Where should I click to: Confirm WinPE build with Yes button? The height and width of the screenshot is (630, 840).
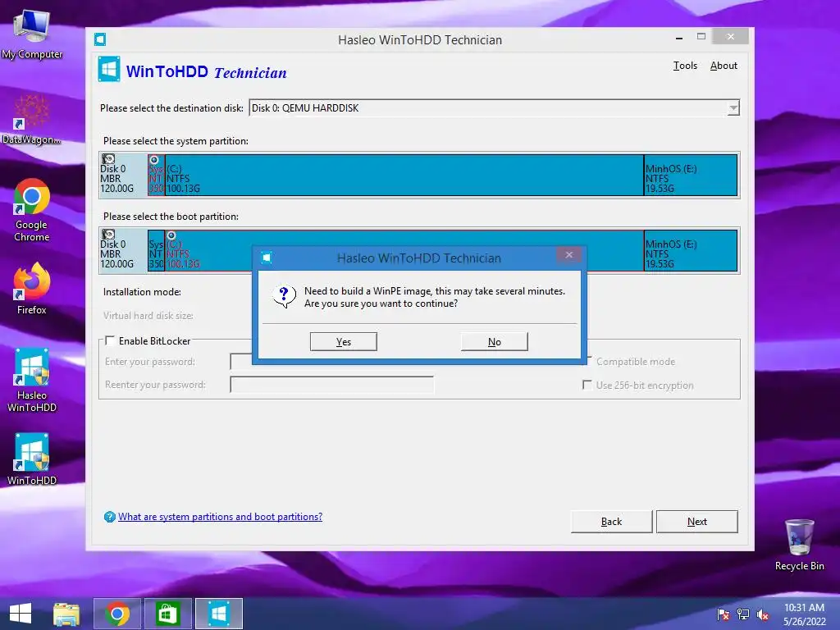click(344, 342)
